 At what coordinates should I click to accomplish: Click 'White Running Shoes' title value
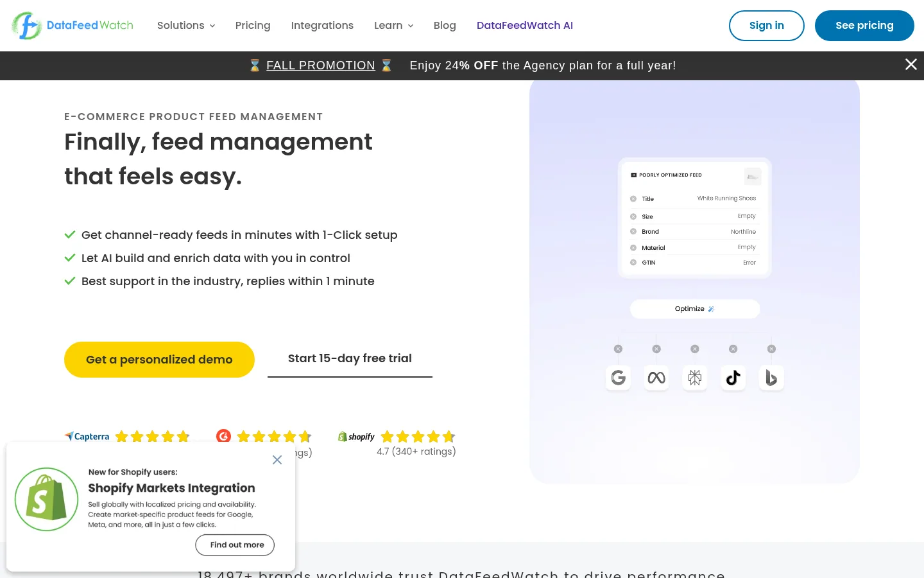(x=726, y=198)
